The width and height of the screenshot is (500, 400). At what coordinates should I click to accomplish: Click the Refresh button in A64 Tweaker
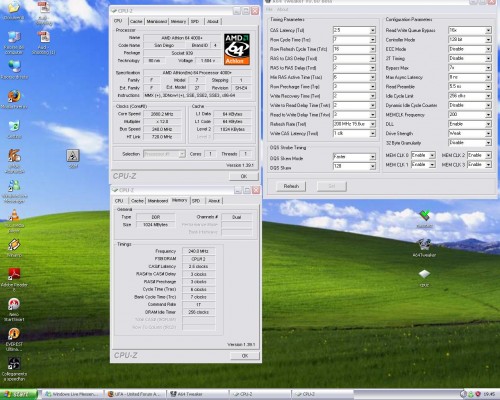tap(291, 186)
